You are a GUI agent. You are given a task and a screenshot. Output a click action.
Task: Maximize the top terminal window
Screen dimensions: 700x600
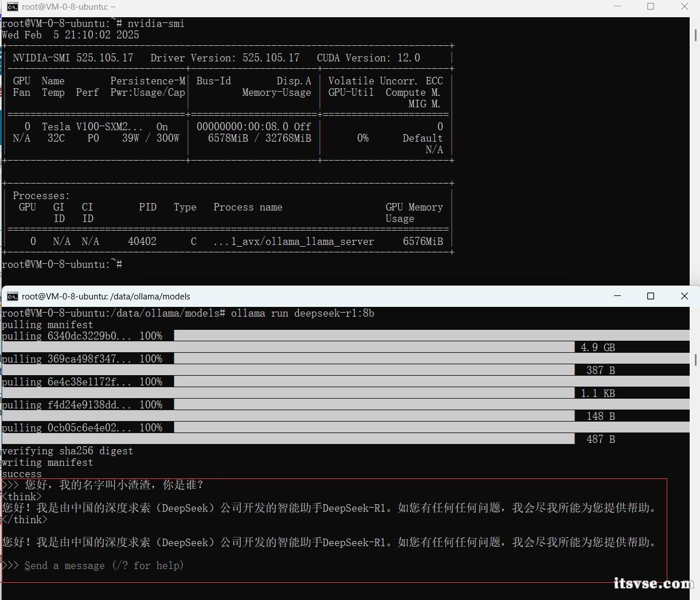pyautogui.click(x=651, y=7)
